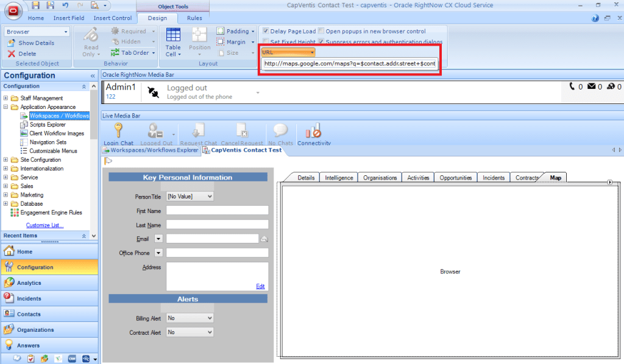
Task: Click the Login Chat key icon
Action: click(x=118, y=131)
